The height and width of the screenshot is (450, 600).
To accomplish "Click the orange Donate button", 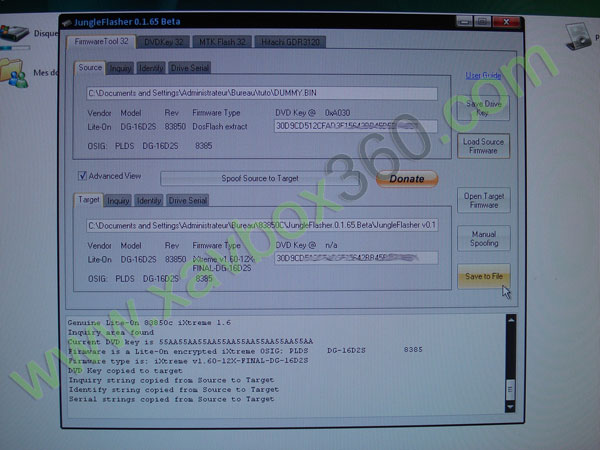I will (407, 179).
